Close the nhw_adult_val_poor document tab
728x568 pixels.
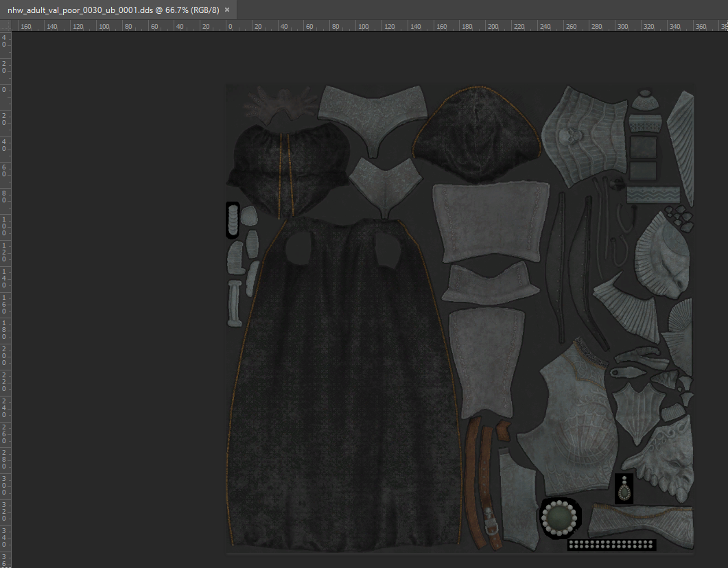click(227, 10)
